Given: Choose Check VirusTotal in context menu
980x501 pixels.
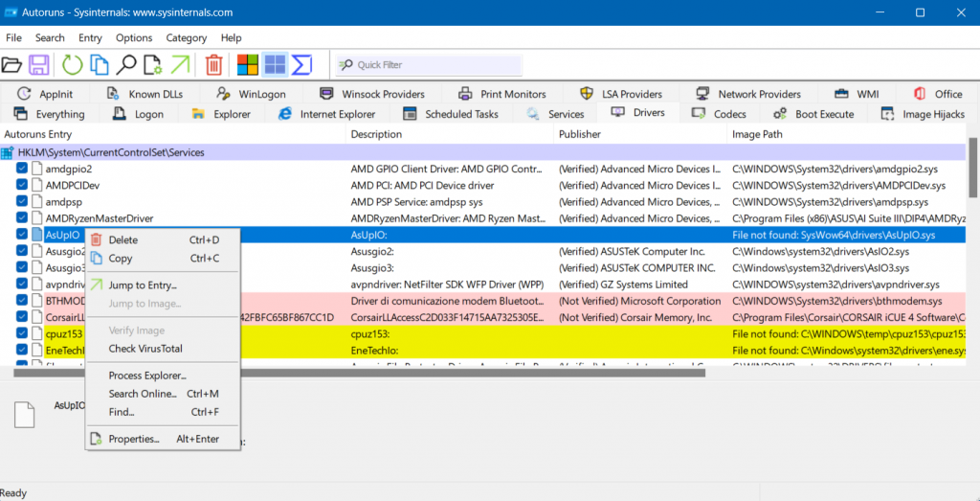Looking at the screenshot, I should pos(163,348).
